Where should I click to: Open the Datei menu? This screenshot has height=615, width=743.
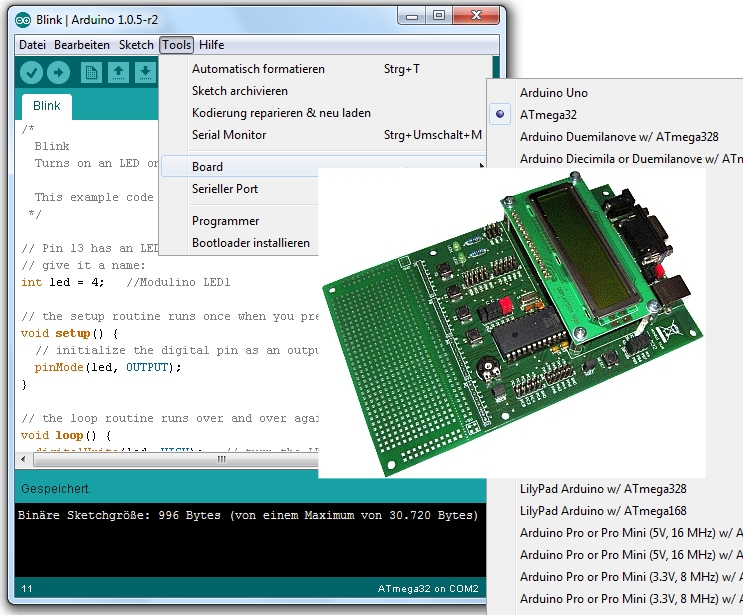33,45
